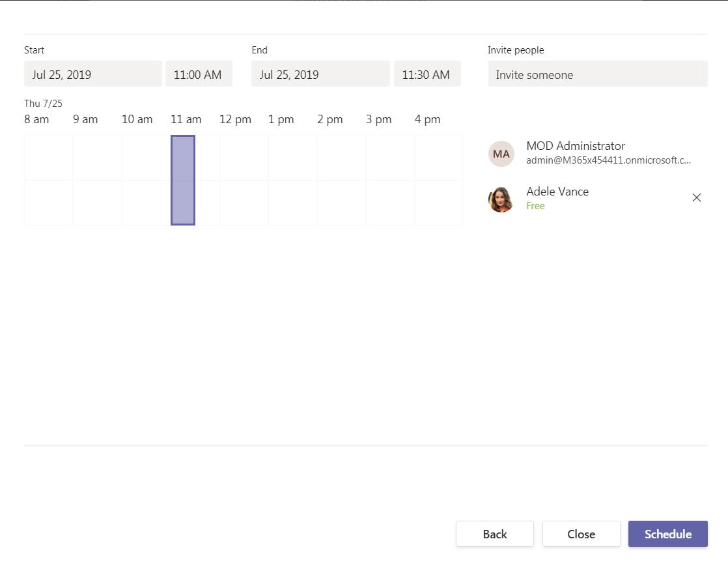The image size is (728, 567).
Task: Click the 4 pm slot in scheduler grid
Action: (x=439, y=180)
